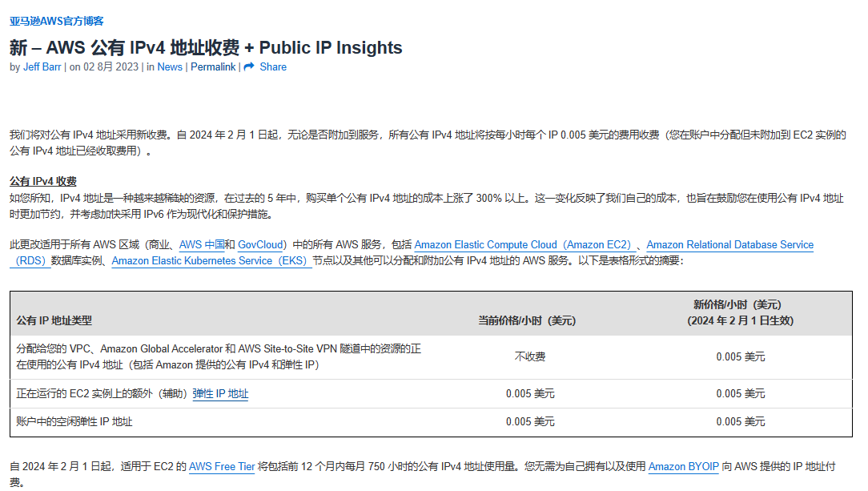Open the AWS 中国 link
The image size is (868, 491).
pos(202,244)
